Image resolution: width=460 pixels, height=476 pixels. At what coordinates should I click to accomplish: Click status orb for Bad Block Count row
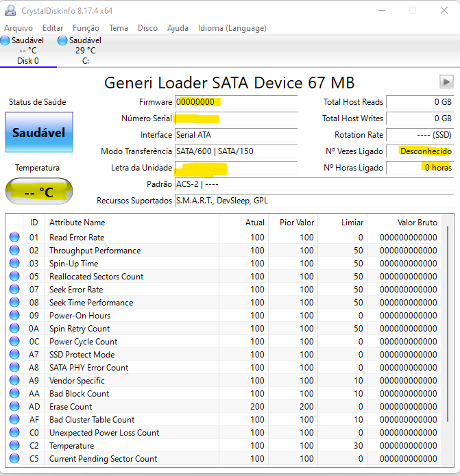14,393
